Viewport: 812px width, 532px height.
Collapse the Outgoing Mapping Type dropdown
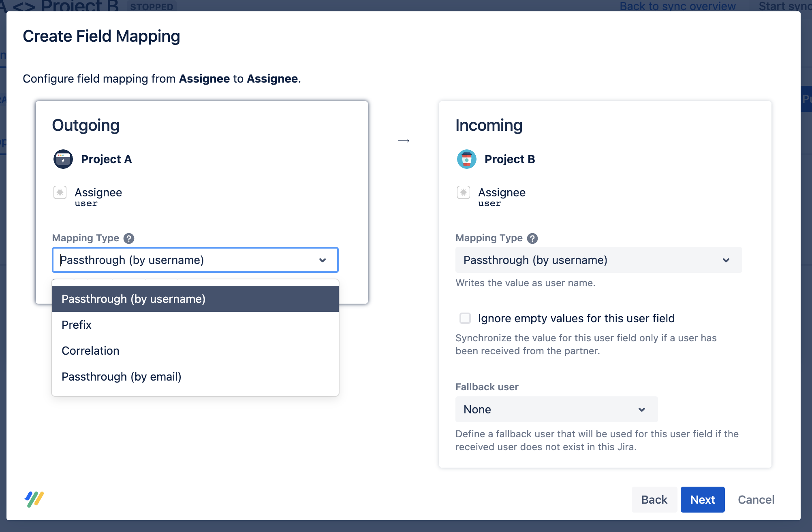coord(322,260)
